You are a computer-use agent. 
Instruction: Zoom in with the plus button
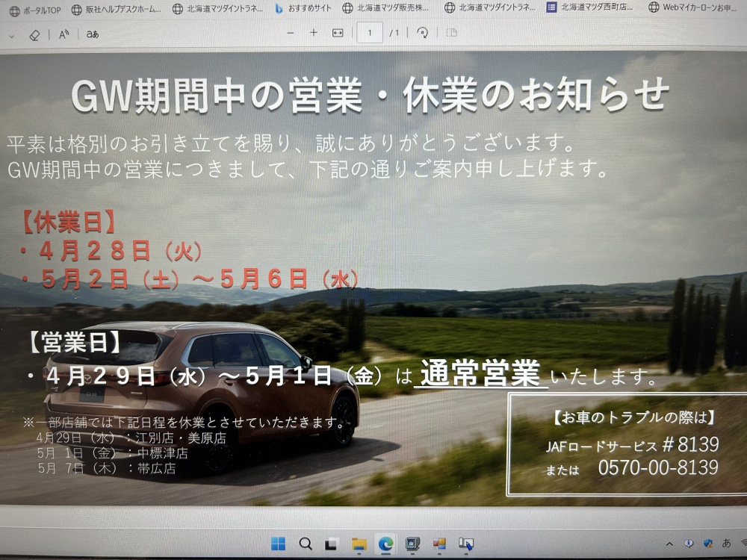click(314, 33)
